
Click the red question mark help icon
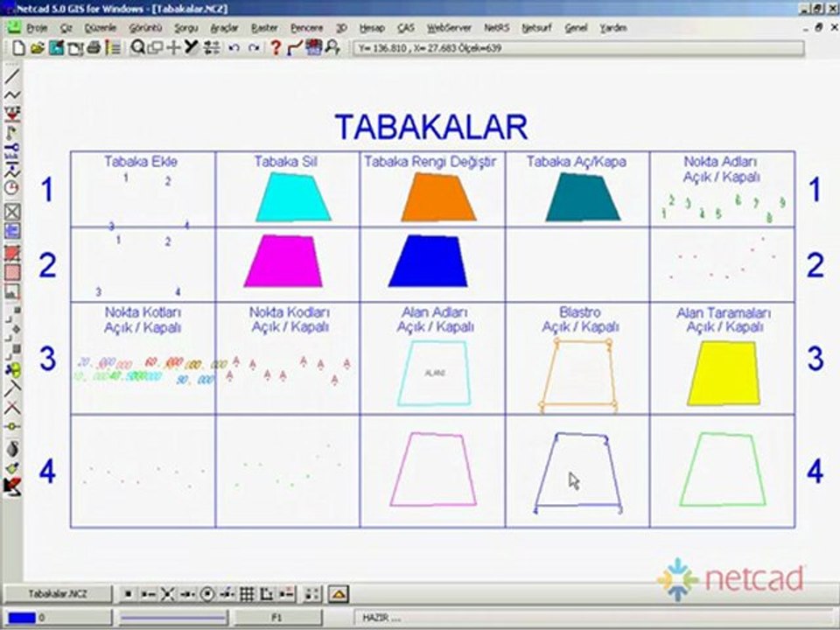click(x=276, y=48)
